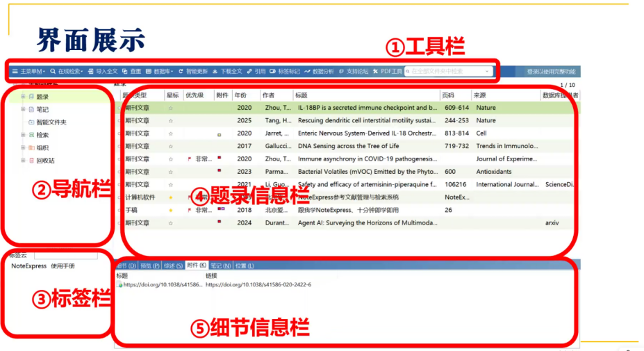
Task: Open the 主菜单 main menu dropdown
Action: coord(28,71)
